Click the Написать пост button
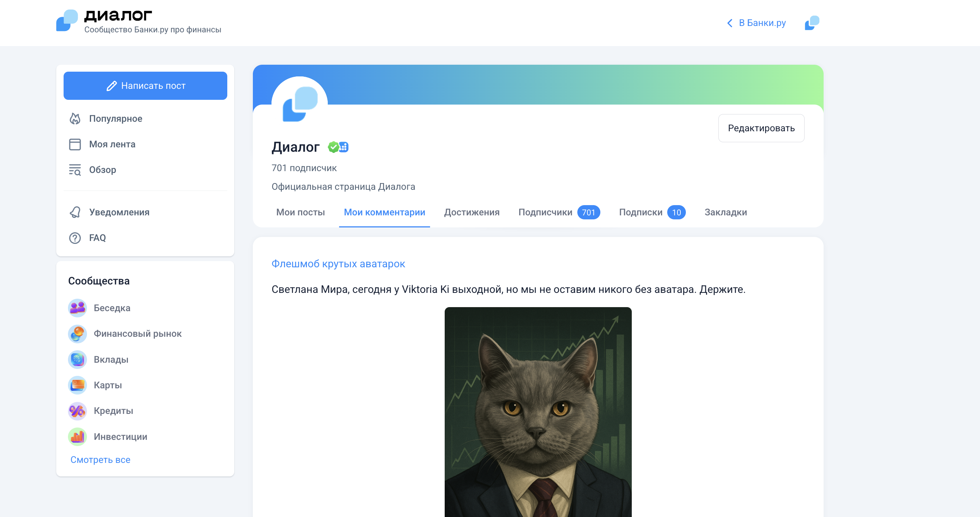Screen dimensions: 980x517 point(145,86)
